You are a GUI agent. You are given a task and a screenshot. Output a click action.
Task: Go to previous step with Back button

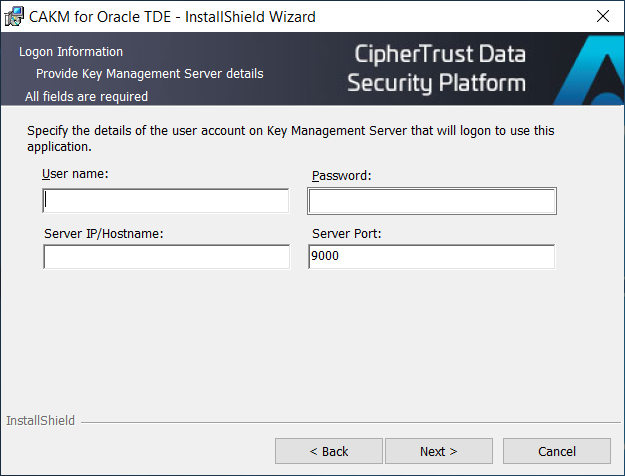point(329,451)
